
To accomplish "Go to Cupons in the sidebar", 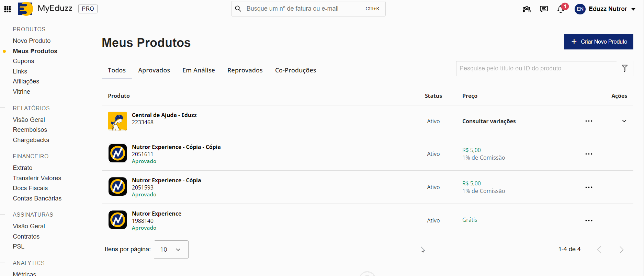I will (23, 61).
